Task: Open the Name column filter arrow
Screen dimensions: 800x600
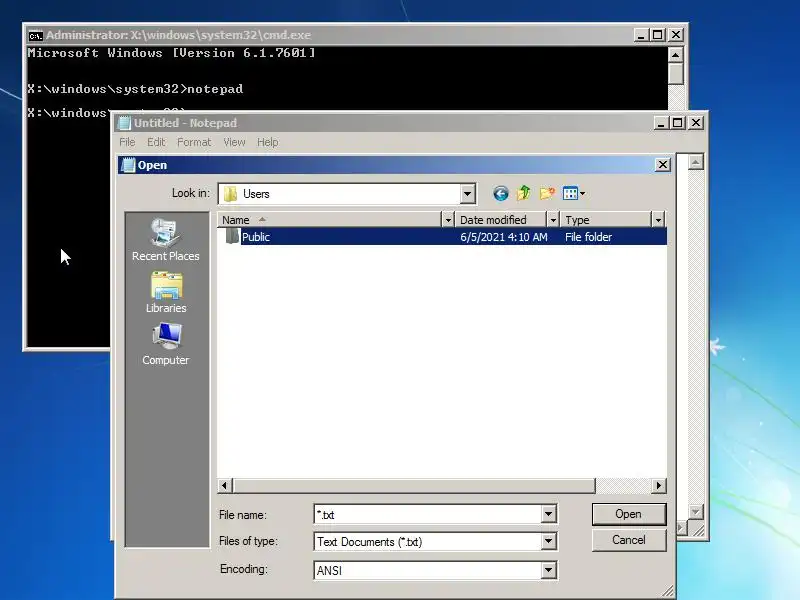Action: point(448,220)
